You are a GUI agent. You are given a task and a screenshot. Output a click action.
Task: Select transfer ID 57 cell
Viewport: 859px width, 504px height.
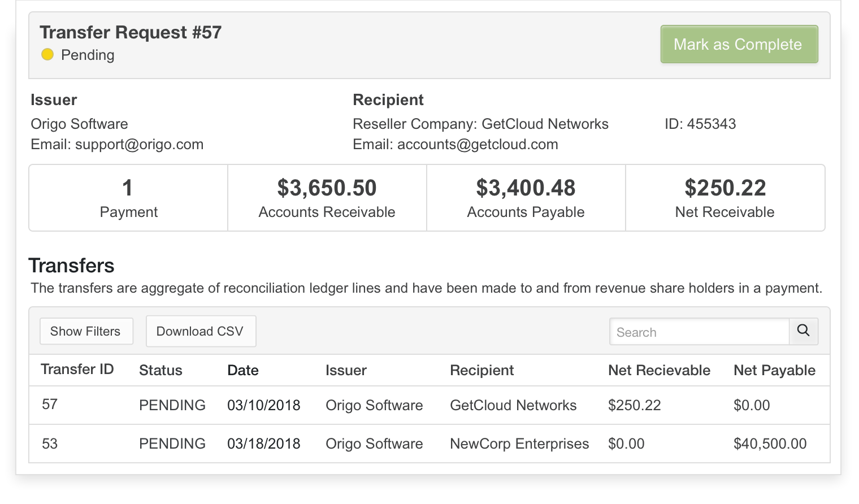point(50,405)
